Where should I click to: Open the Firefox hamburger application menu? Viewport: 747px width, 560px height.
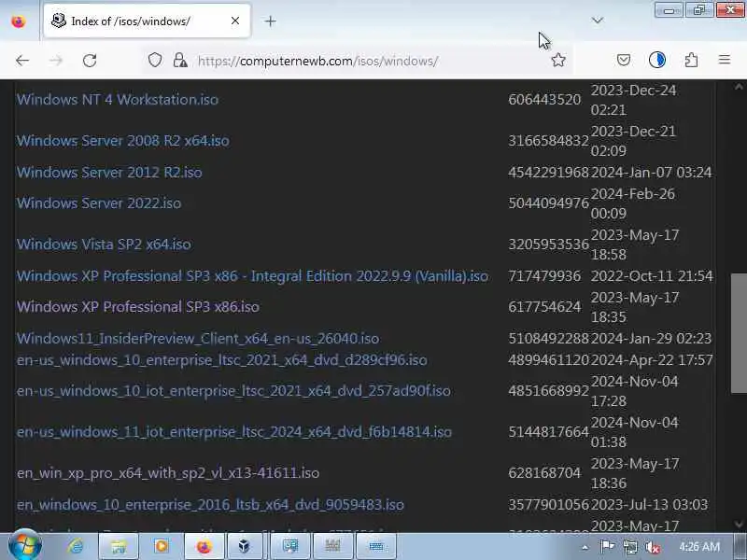tap(725, 60)
